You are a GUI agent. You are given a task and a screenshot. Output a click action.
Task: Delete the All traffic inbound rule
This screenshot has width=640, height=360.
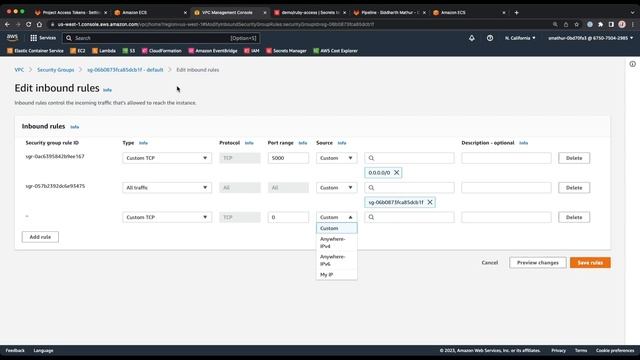coord(574,188)
